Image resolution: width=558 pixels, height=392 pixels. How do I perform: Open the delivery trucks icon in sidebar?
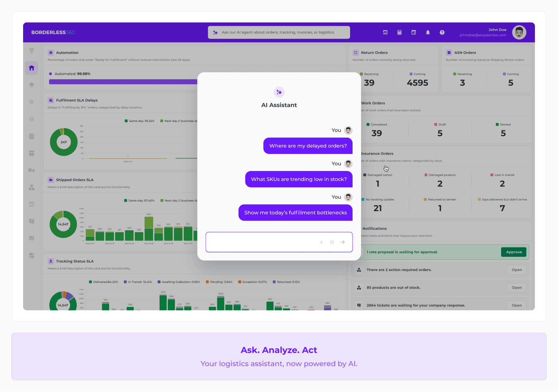[32, 170]
